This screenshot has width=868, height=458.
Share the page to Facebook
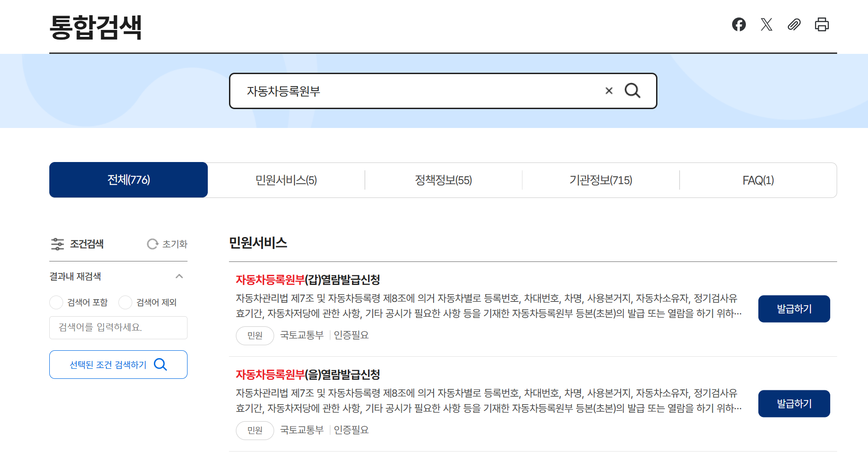(739, 25)
